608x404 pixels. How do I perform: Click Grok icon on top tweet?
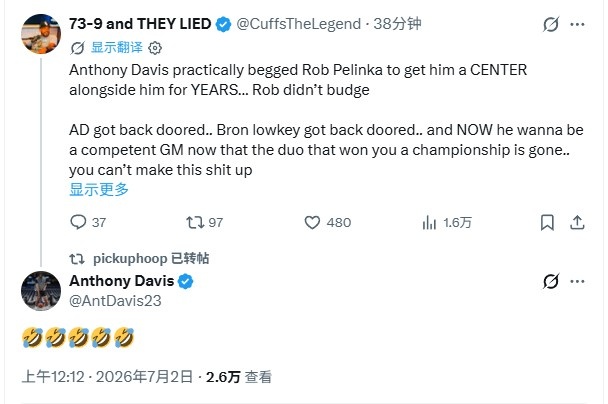pyautogui.click(x=551, y=24)
